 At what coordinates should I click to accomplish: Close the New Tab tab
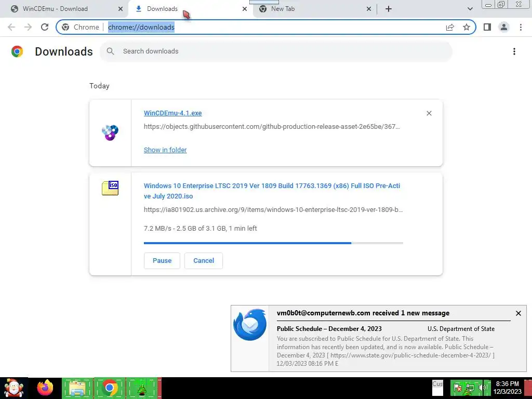369,9
